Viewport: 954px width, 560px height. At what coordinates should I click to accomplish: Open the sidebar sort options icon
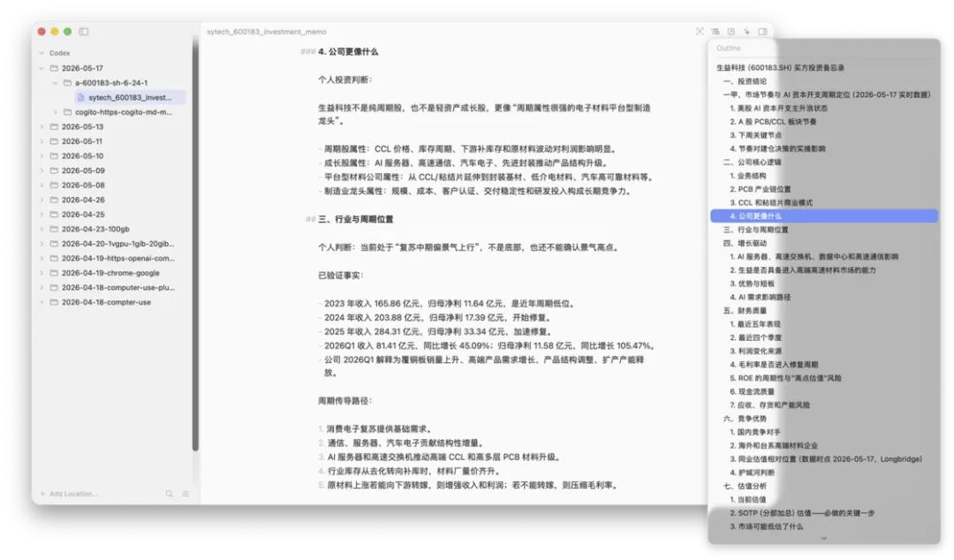[185, 494]
